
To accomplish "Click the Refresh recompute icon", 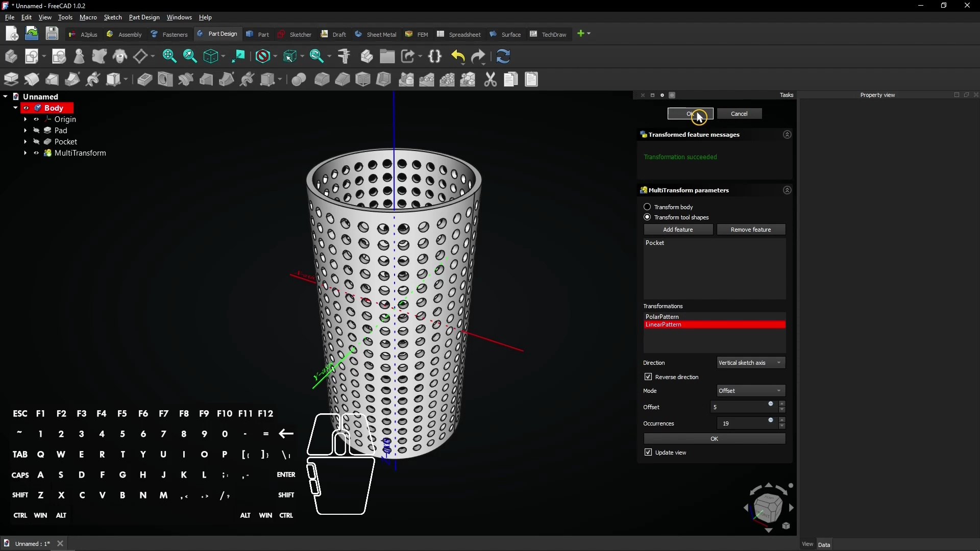I will click(x=503, y=56).
